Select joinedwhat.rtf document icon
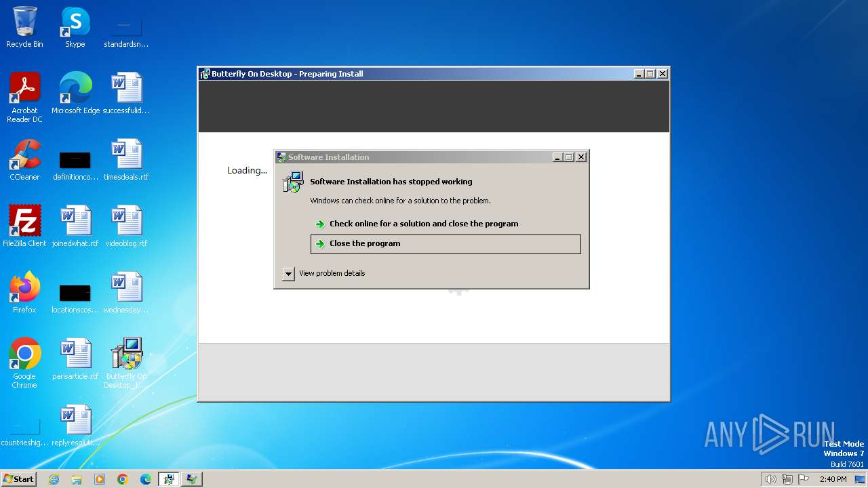 pyautogui.click(x=75, y=226)
